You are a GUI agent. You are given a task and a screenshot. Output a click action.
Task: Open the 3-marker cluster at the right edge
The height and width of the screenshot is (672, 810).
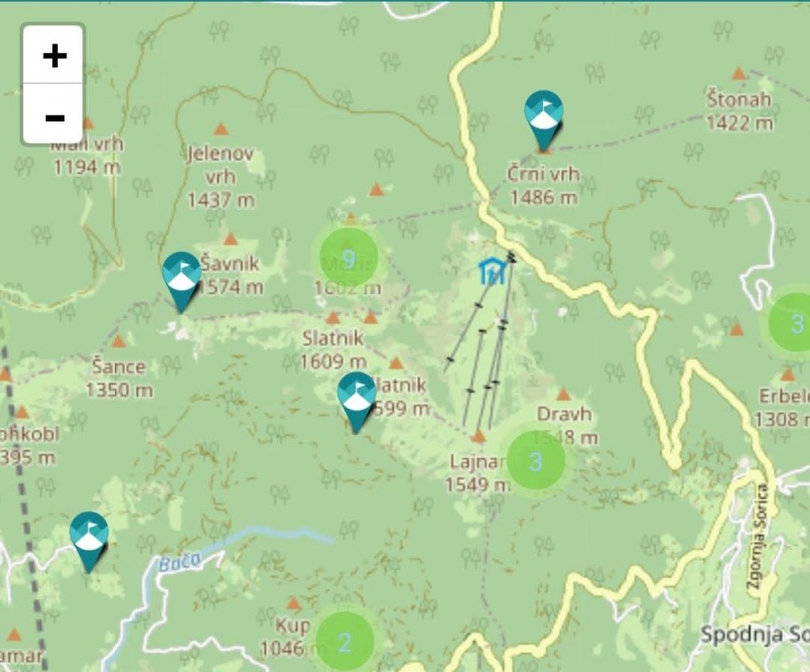pyautogui.click(x=793, y=322)
